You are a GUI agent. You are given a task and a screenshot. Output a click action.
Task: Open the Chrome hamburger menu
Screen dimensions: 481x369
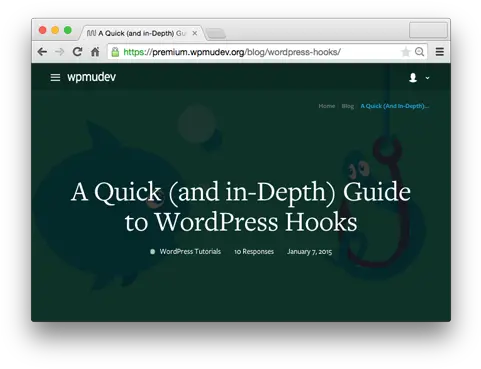pyautogui.click(x=440, y=52)
